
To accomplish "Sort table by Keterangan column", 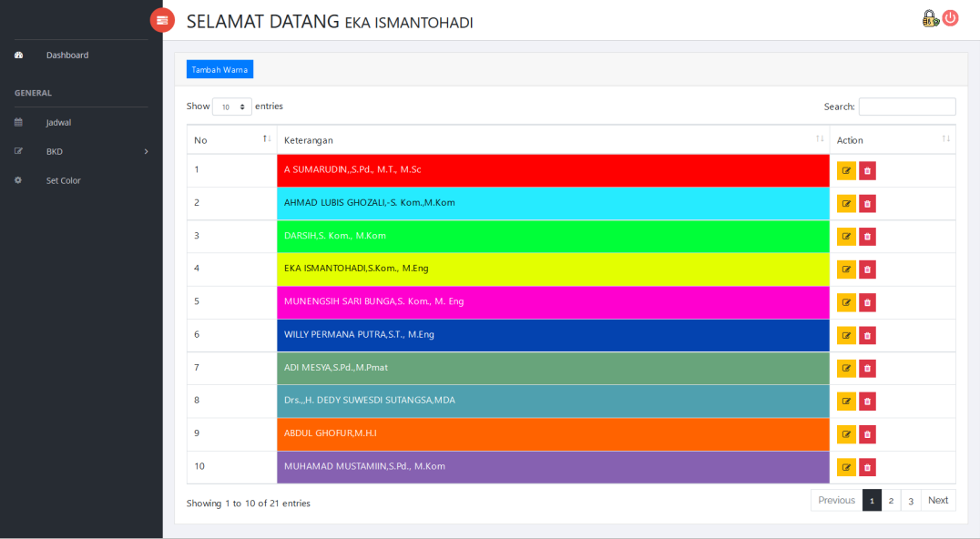I will [x=552, y=139].
